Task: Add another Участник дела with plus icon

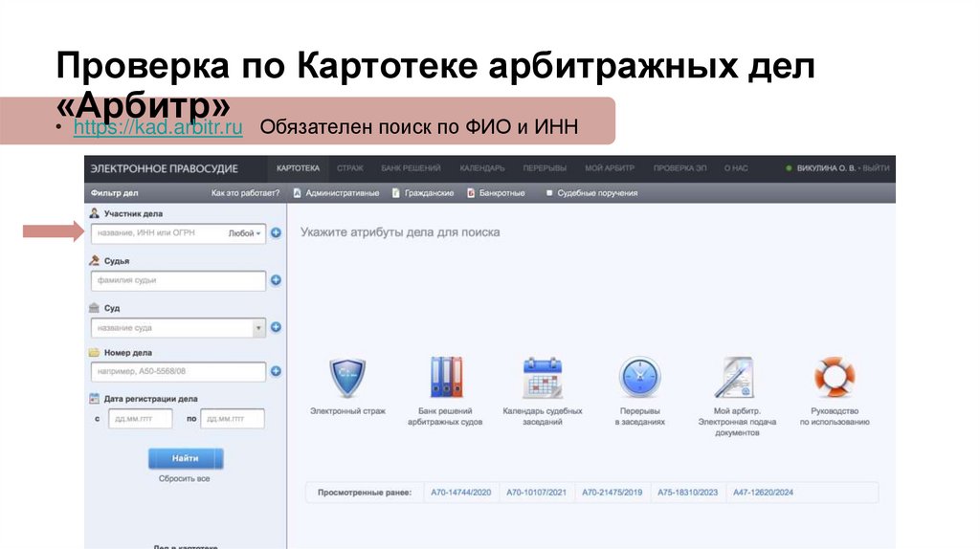Action: 276,233
